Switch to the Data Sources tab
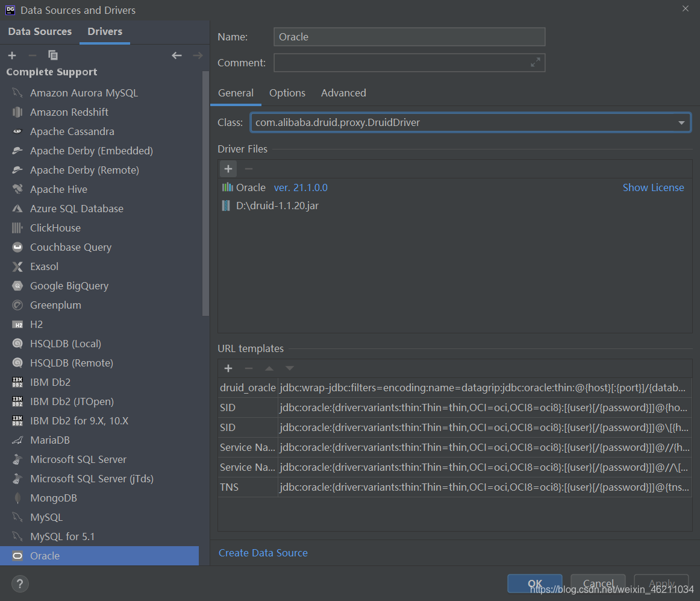 [x=40, y=31]
